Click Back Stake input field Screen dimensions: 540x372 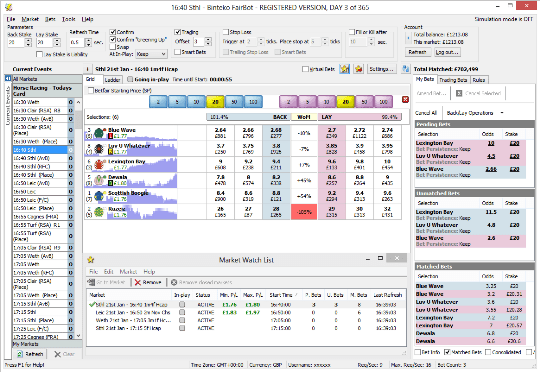(x=16, y=42)
